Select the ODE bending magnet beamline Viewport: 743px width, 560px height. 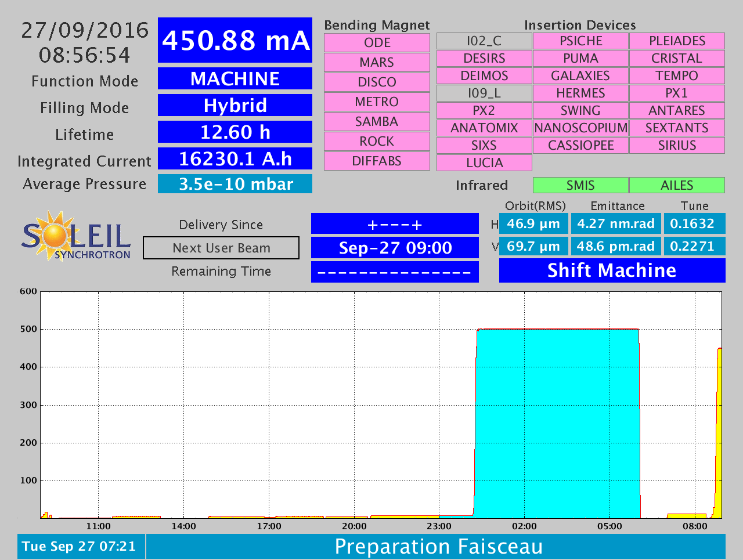[377, 43]
